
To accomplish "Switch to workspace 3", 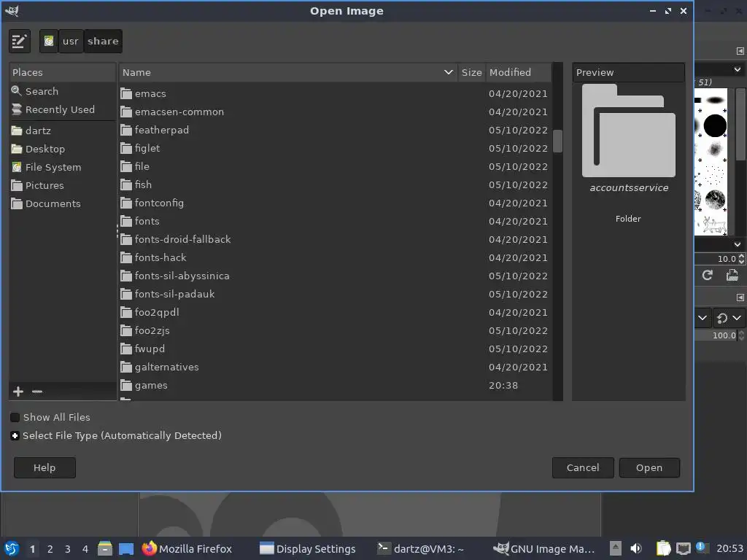I will pyautogui.click(x=68, y=549).
